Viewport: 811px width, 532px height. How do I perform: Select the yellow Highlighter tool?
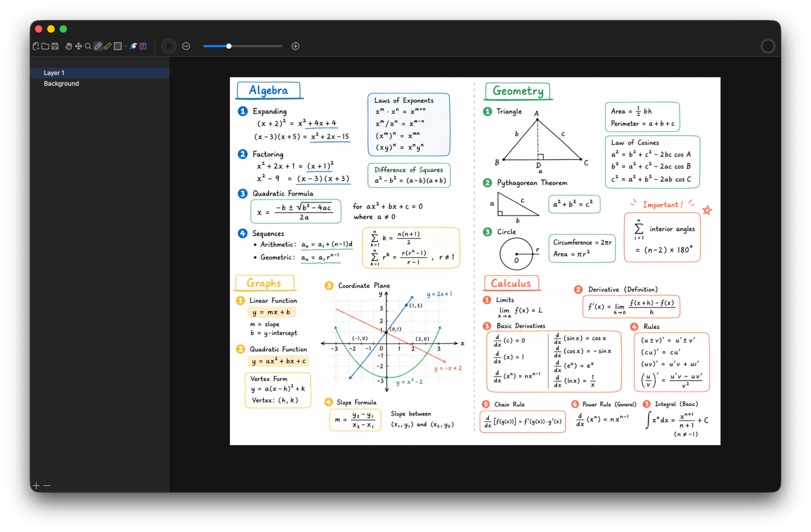[x=107, y=46]
